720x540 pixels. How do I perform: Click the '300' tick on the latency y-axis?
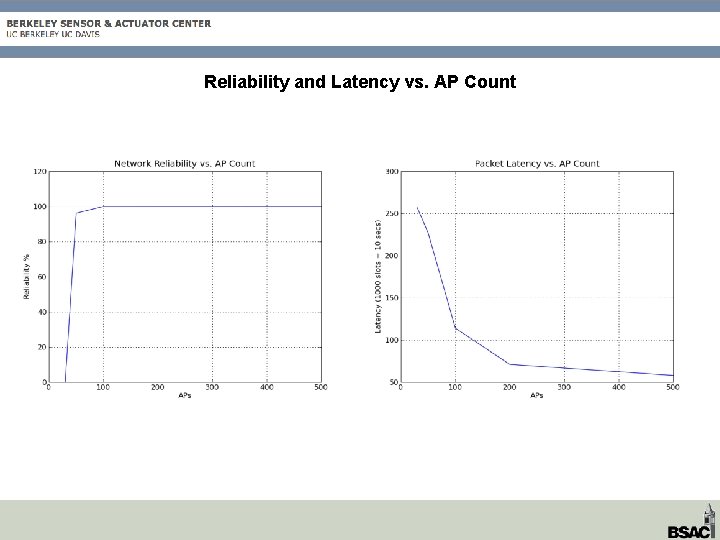tap(392, 171)
